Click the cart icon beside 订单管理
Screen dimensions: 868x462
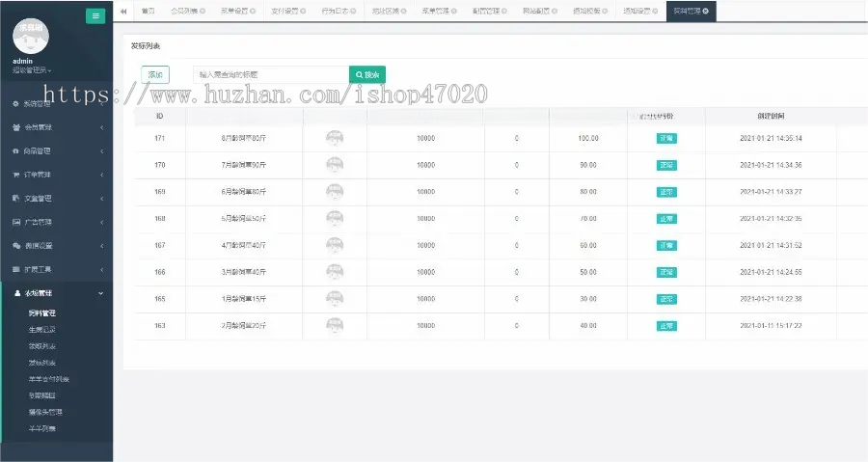[16, 175]
